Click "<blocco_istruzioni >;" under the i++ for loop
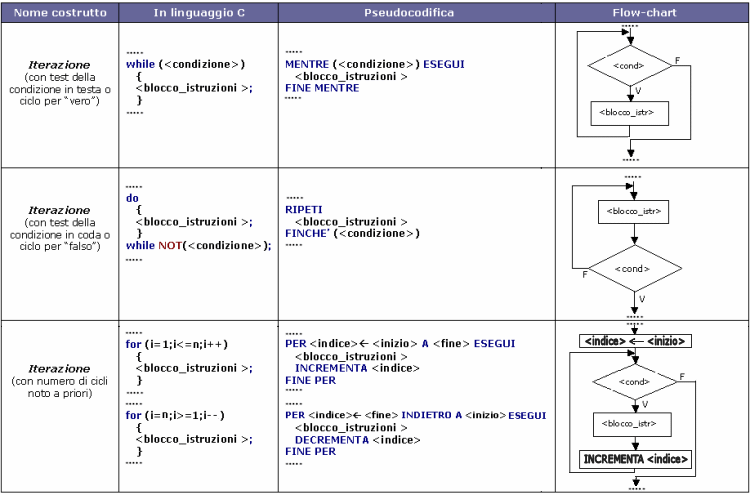 (x=194, y=368)
